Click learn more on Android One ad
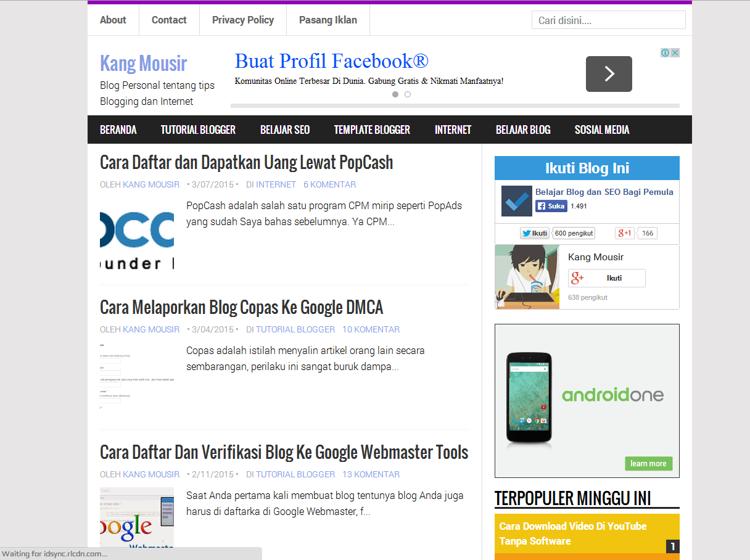This screenshot has width=750, height=560. point(648,464)
